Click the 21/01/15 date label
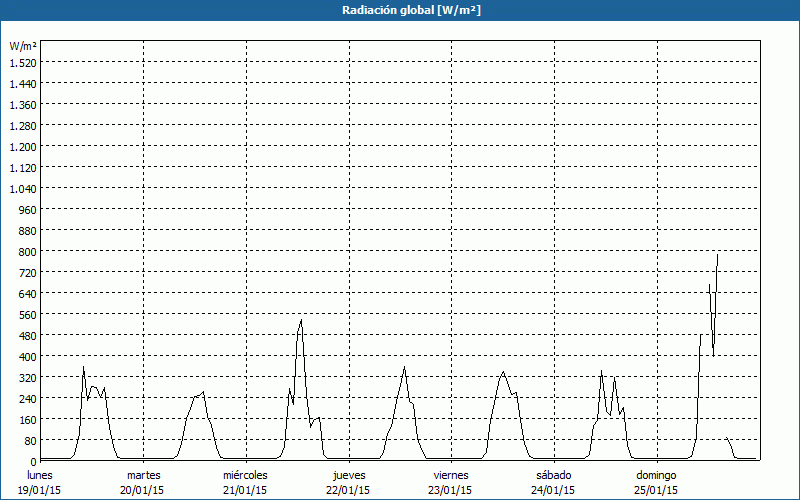The image size is (800, 500). click(x=245, y=490)
